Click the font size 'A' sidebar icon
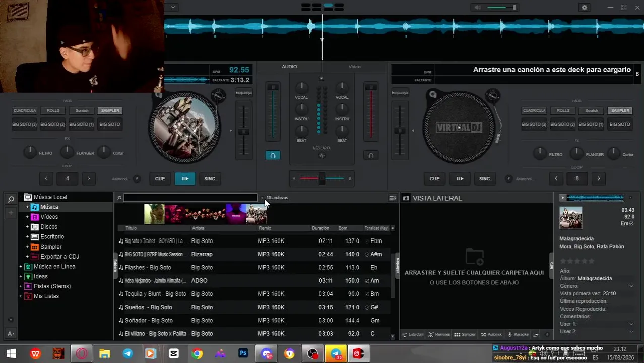This screenshot has height=363, width=644. (11, 333)
